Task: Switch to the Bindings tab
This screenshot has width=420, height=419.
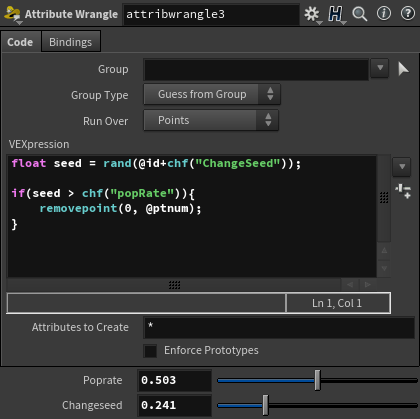Action: (x=71, y=42)
